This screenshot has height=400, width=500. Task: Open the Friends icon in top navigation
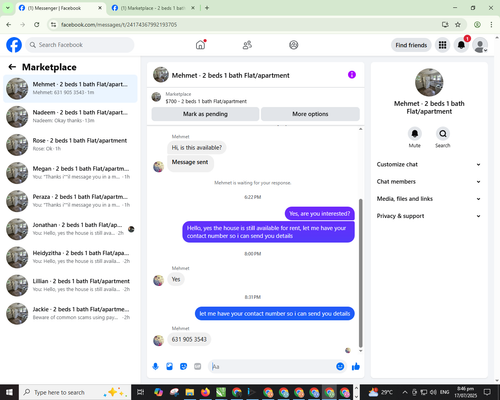coord(247,45)
